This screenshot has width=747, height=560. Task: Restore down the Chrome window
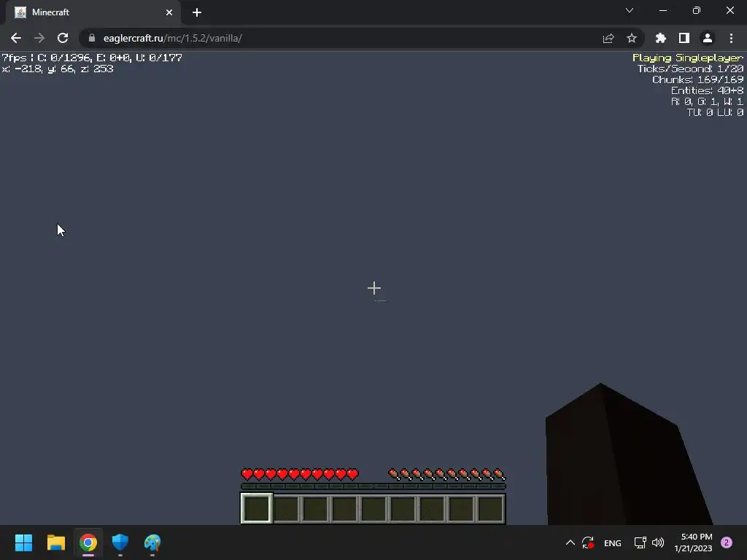pyautogui.click(x=697, y=10)
